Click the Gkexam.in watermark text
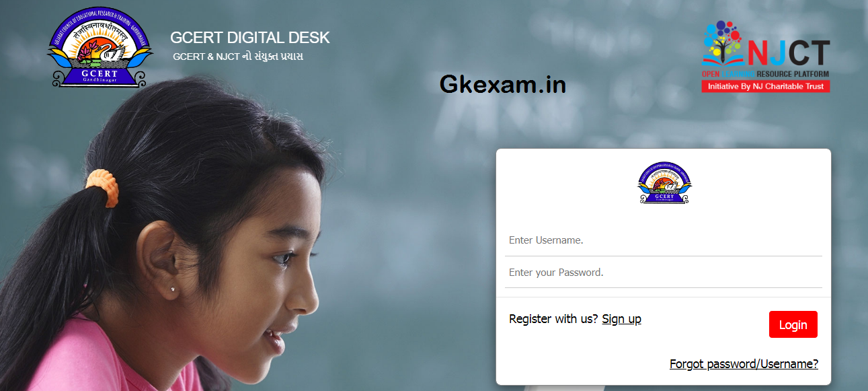The height and width of the screenshot is (391, 868). [x=503, y=84]
